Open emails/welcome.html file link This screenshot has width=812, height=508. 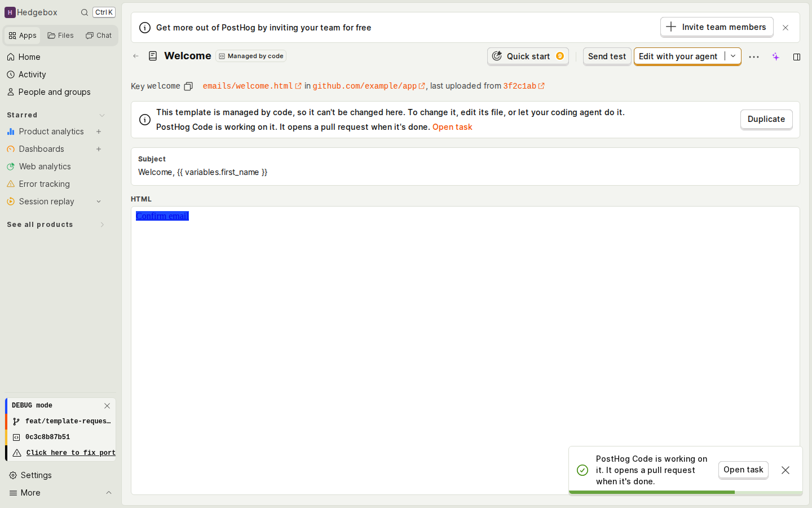252,86
